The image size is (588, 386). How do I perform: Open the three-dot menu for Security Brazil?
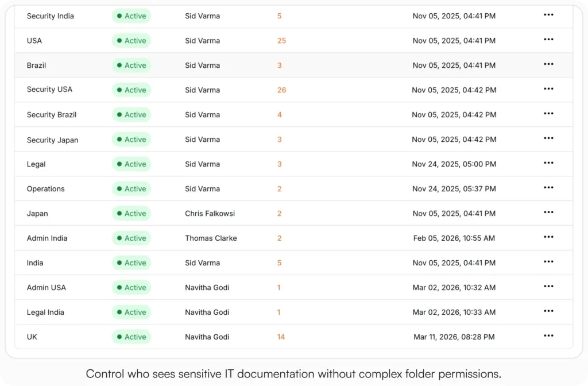click(548, 114)
